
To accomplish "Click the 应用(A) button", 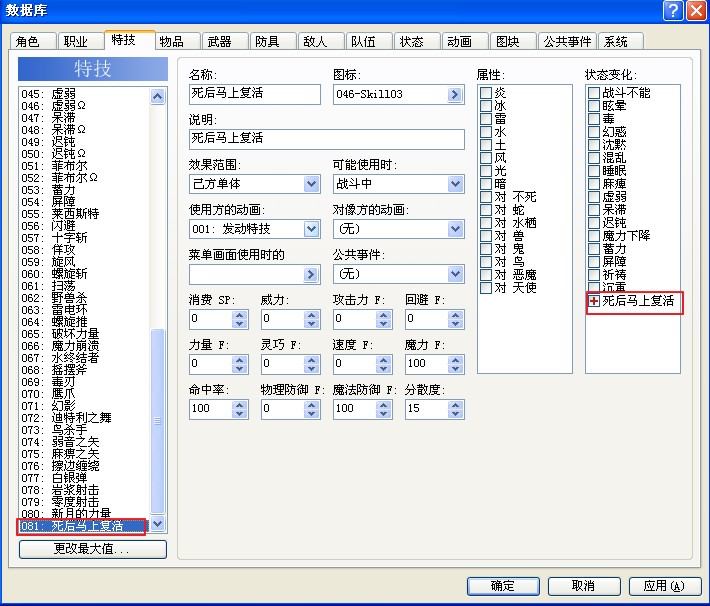I will (664, 586).
